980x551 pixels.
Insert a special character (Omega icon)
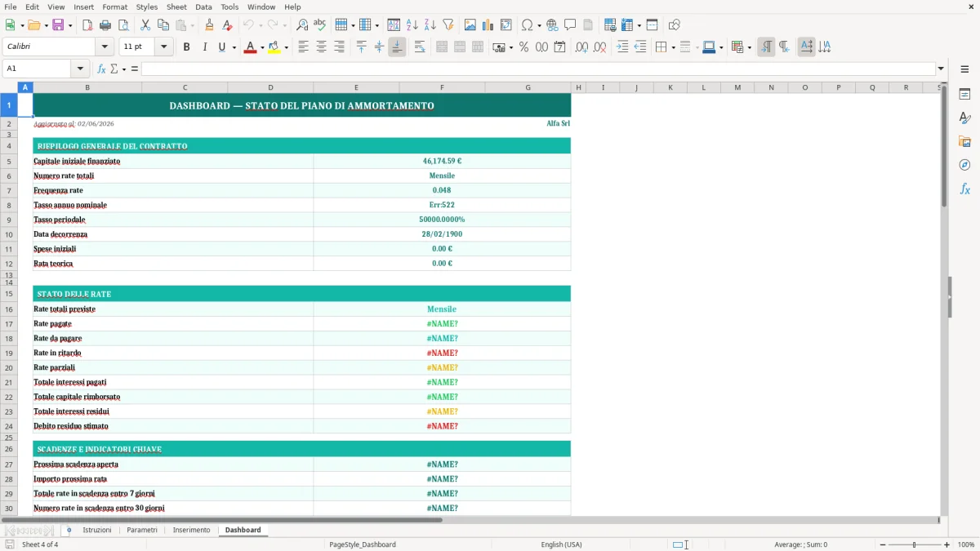[527, 25]
